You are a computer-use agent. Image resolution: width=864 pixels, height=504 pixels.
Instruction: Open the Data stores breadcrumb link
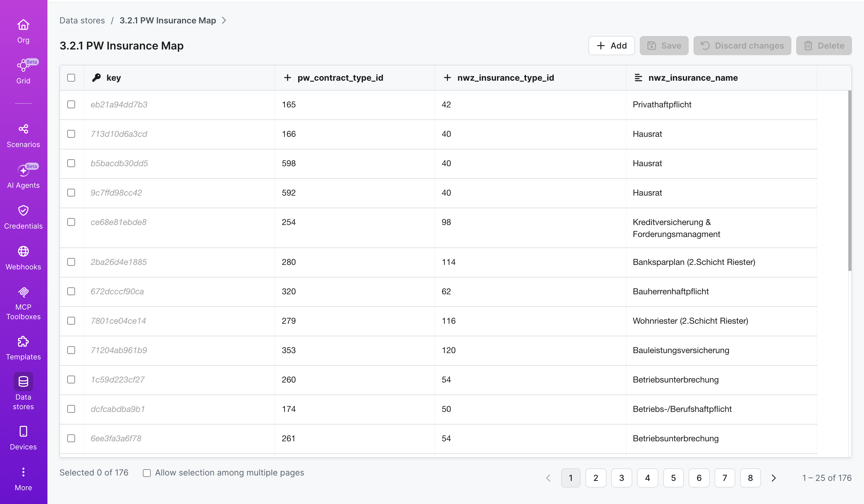(82, 21)
